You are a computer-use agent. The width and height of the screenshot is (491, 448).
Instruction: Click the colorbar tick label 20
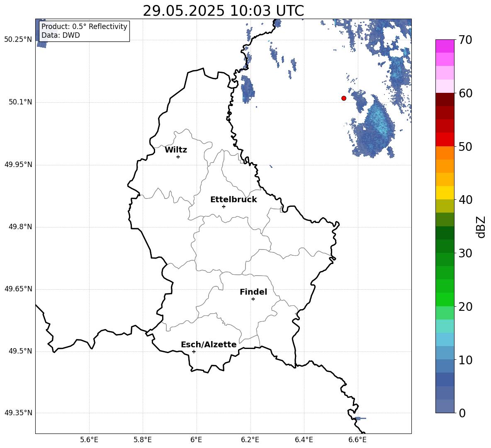tap(465, 307)
